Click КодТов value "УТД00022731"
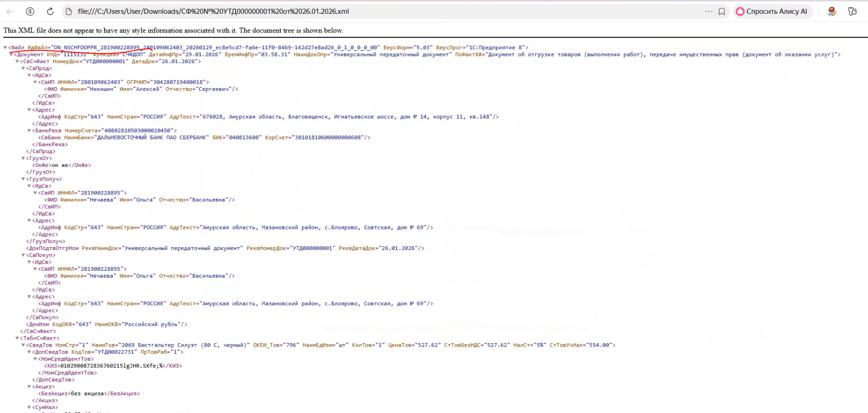Image resolution: width=868 pixels, height=413 pixels. pyautogui.click(x=116, y=352)
